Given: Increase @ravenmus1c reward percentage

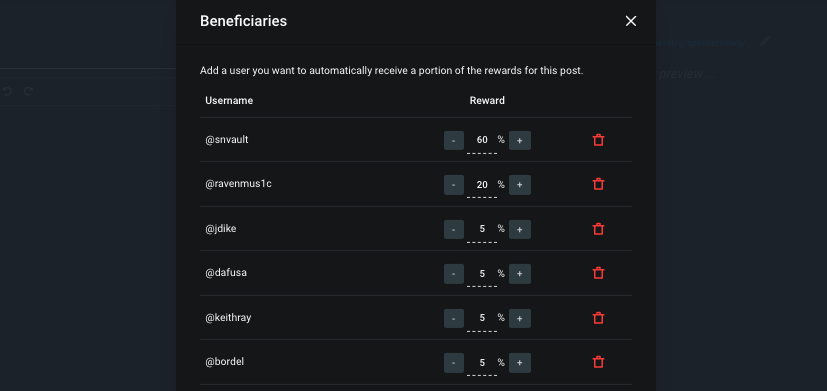Looking at the screenshot, I should (520, 185).
